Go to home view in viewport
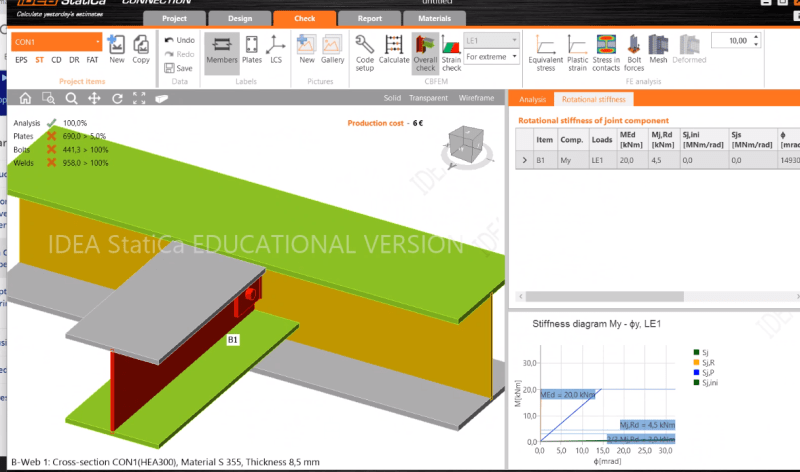This screenshot has height=472, width=800. pyautogui.click(x=25, y=98)
